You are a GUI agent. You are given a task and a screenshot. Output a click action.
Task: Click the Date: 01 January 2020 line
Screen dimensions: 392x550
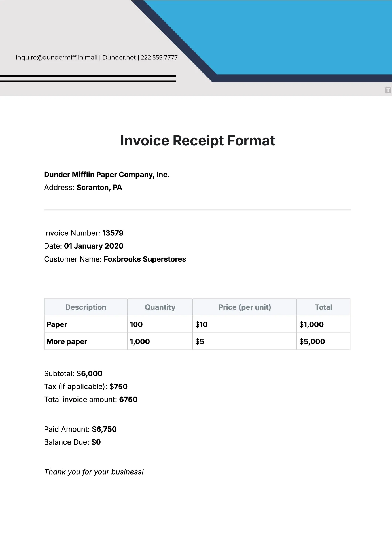coord(84,246)
